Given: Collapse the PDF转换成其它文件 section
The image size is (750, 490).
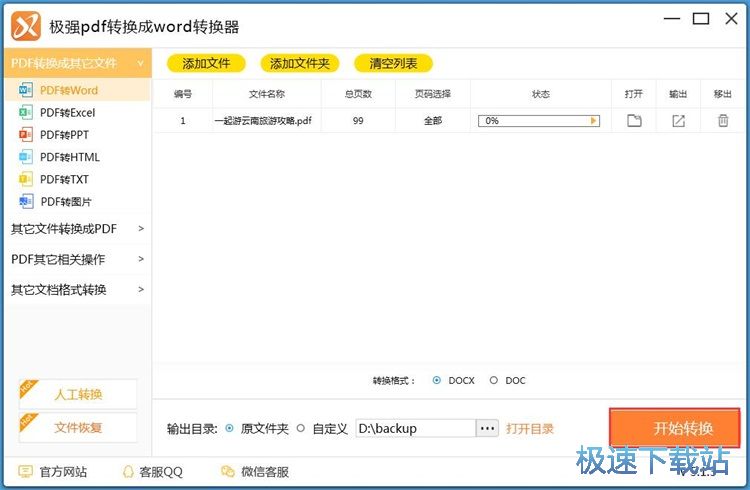Looking at the screenshot, I should [x=77, y=63].
